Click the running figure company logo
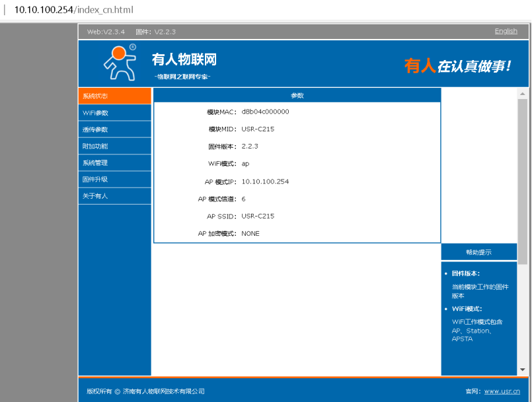The width and height of the screenshot is (532, 402). [119, 63]
